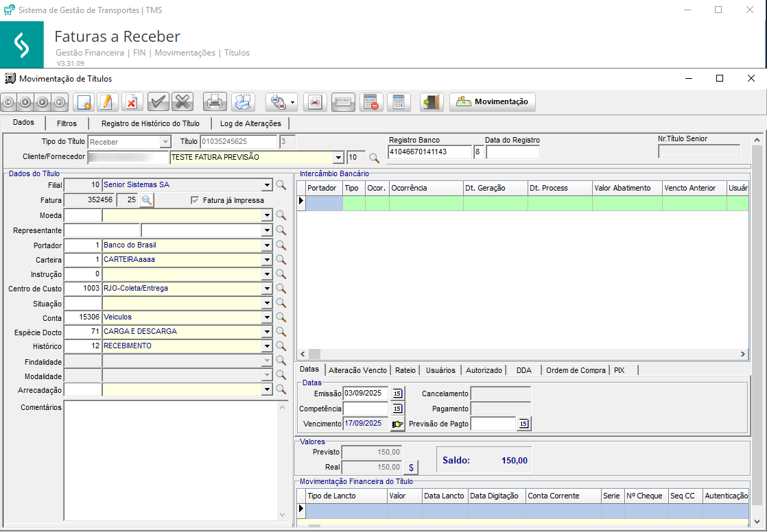Expand the Cliente/Fornecedor combo box
The height and width of the screenshot is (532, 767).
[337, 158]
